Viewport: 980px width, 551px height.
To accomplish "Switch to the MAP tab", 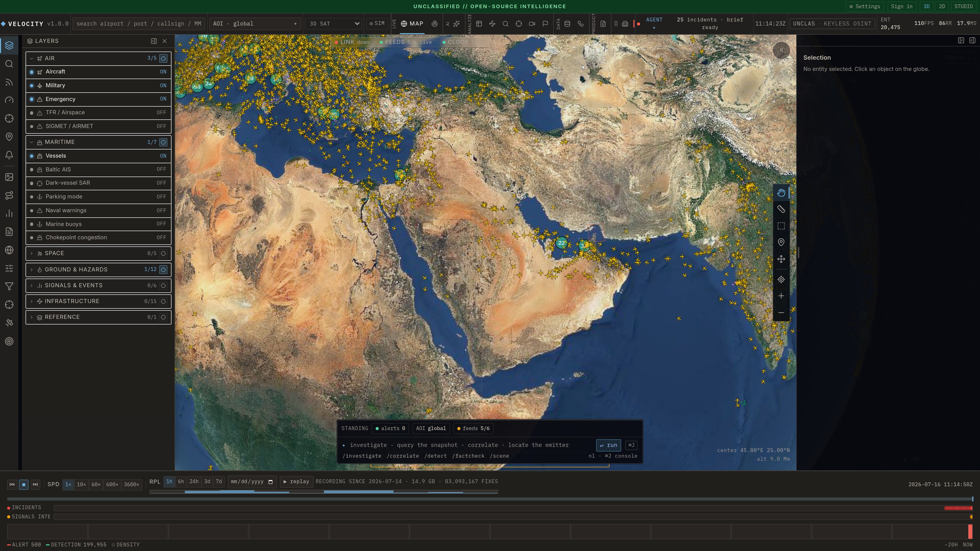I will 412,23.
